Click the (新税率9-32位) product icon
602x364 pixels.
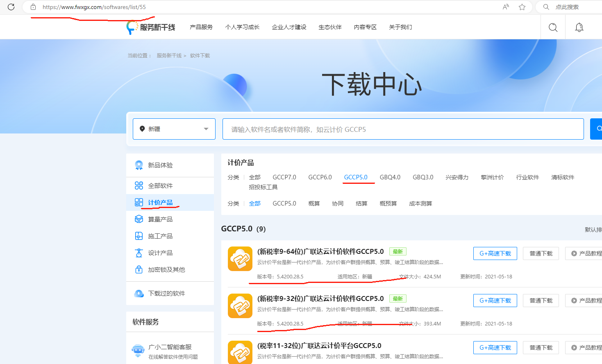click(x=240, y=306)
